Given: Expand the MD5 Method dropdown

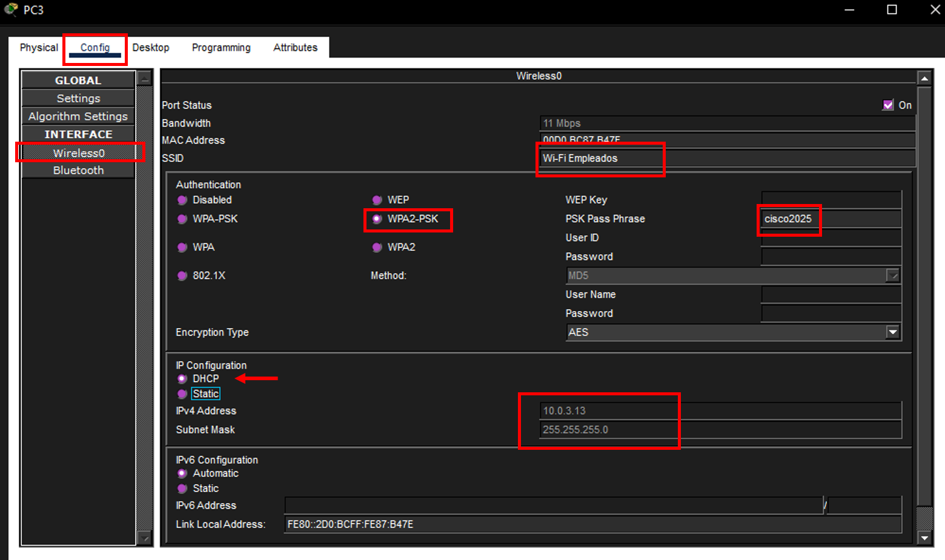Looking at the screenshot, I should tap(892, 276).
